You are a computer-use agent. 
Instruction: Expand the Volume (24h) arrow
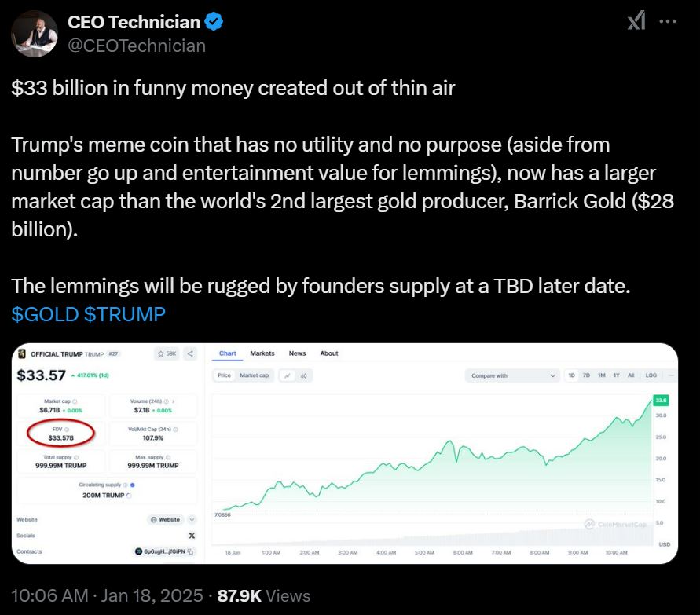click(173, 401)
